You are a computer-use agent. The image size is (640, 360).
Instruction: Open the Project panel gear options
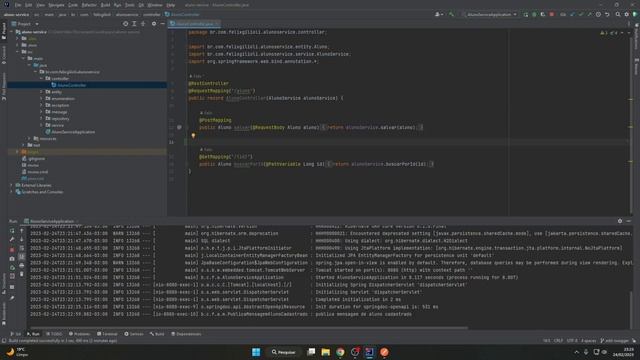click(x=154, y=24)
